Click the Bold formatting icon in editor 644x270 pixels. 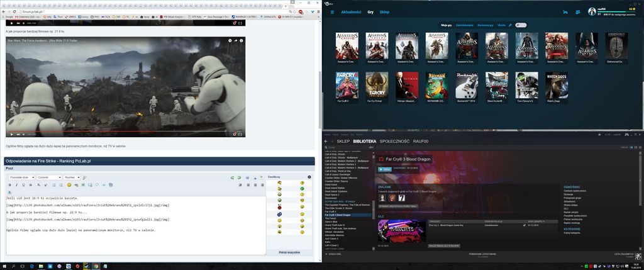tap(9, 185)
